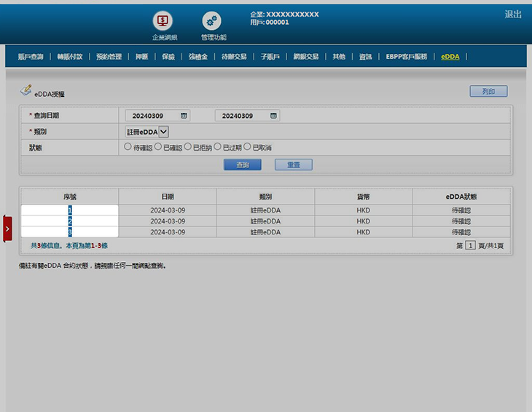Screen dimensions: 532x412
Task: Open the 企業網銀 monitor icon
Action: pyautogui.click(x=163, y=21)
